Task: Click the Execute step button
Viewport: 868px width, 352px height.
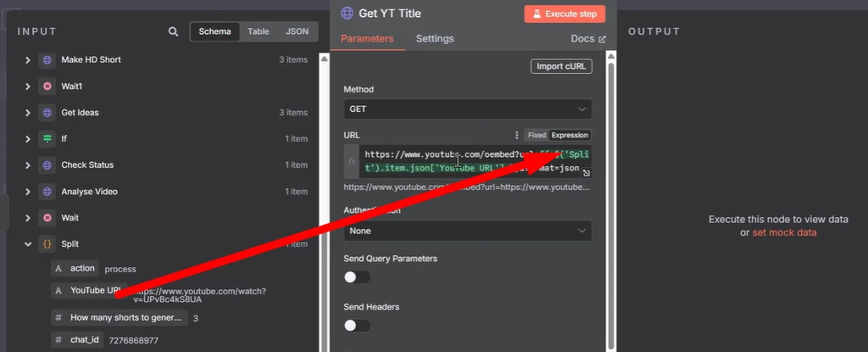Action: click(565, 14)
